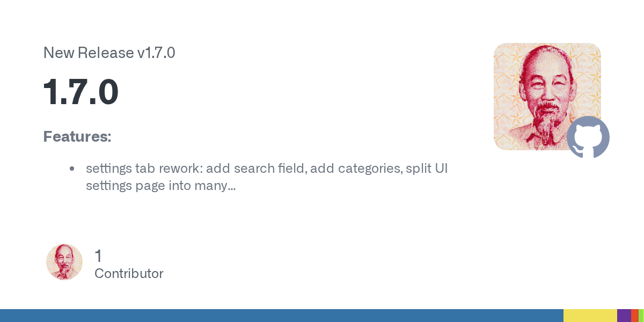Click the GitHub Octocat logo
The height and width of the screenshot is (322, 644).
[x=588, y=137]
